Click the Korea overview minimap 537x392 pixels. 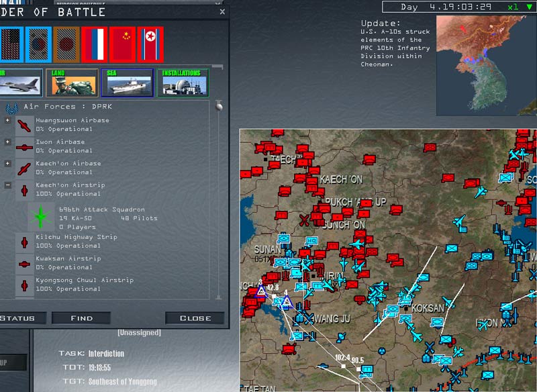click(x=486, y=65)
